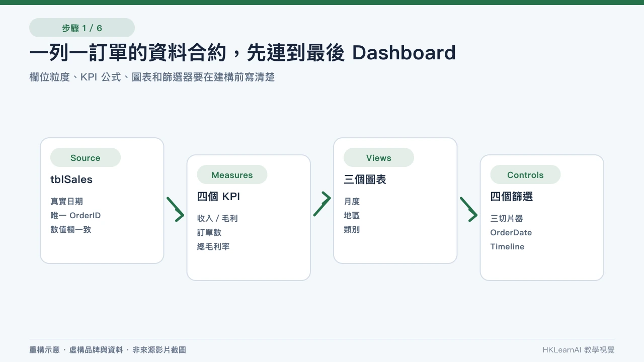Click the 數值欄一致 line
Viewport: 644px width, 362px height.
pyautogui.click(x=70, y=229)
